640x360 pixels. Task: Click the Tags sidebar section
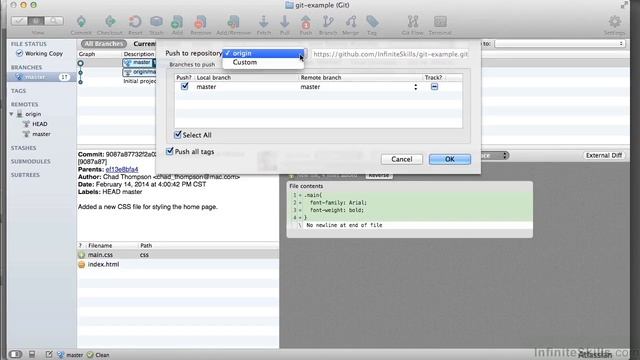18,91
